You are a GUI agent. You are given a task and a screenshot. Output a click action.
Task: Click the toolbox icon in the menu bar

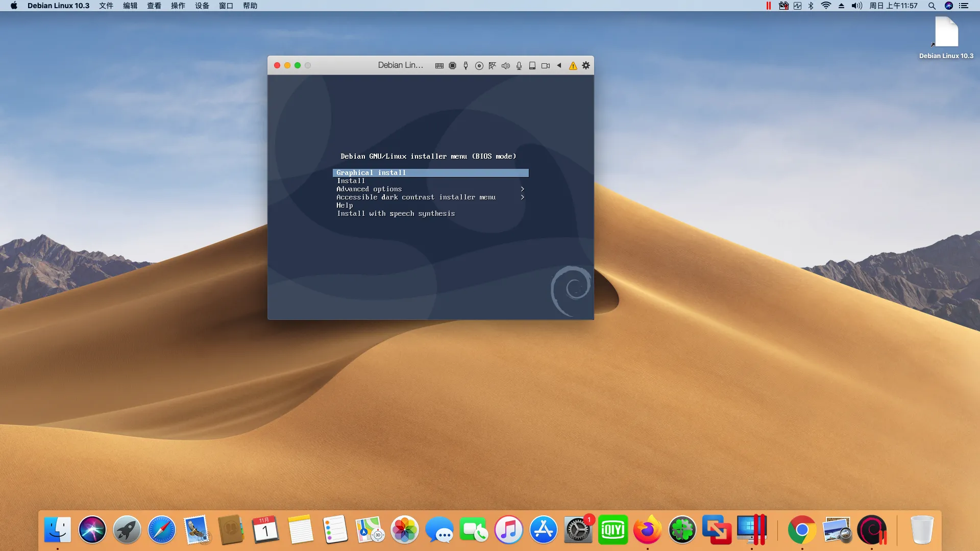click(783, 6)
